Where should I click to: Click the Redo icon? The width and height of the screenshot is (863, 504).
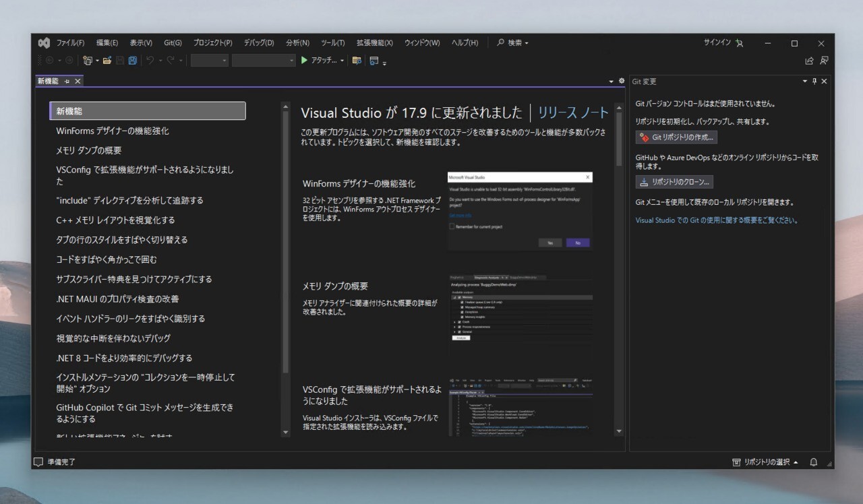171,60
